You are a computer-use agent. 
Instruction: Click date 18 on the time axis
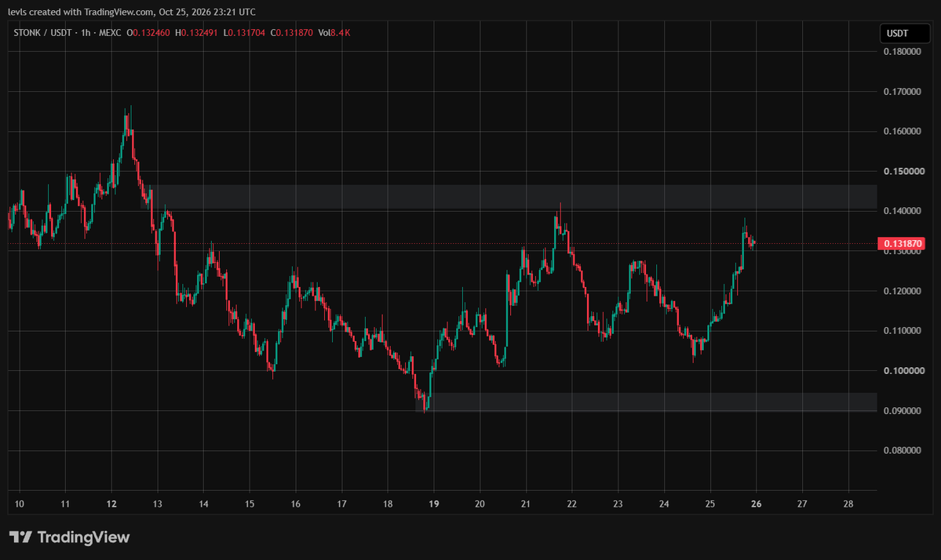[388, 504]
